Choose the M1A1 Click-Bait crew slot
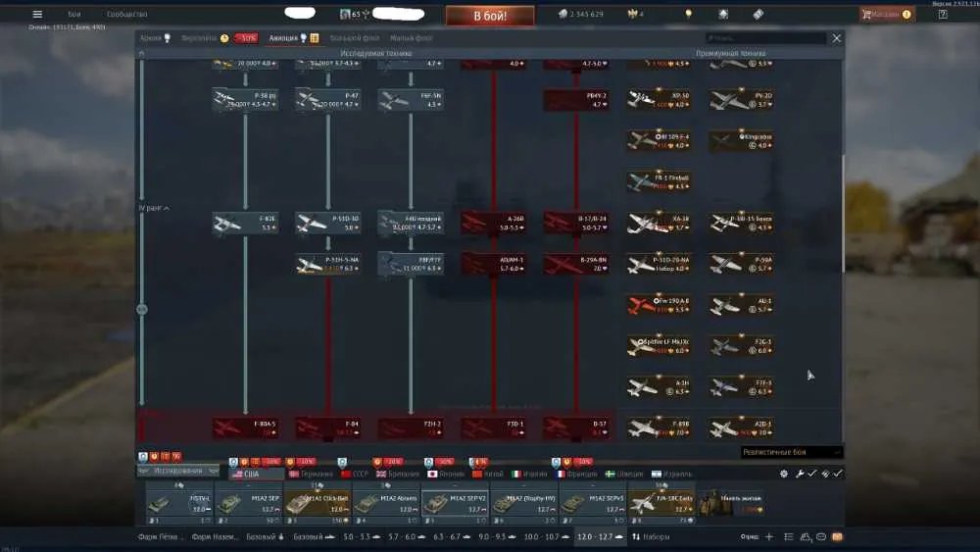Viewport: 980px width, 552px height. [317, 503]
